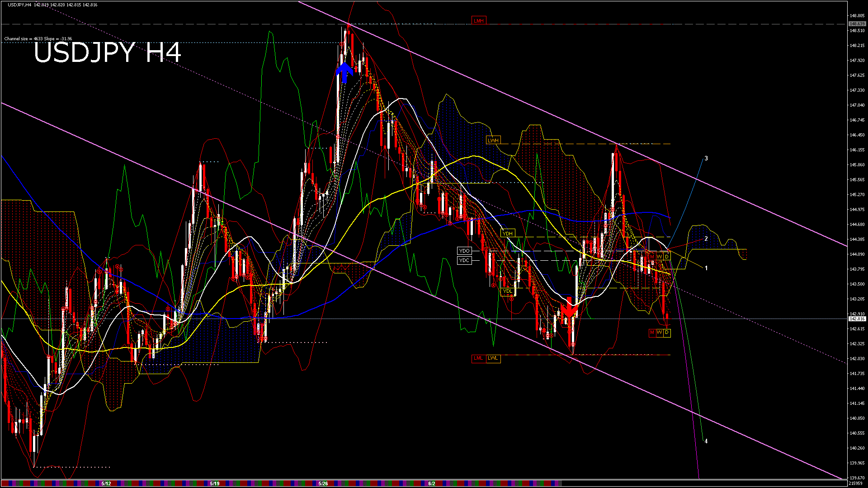The height and width of the screenshot is (488, 868).
Task: Click projection label 2 on the red line
Action: click(x=706, y=239)
